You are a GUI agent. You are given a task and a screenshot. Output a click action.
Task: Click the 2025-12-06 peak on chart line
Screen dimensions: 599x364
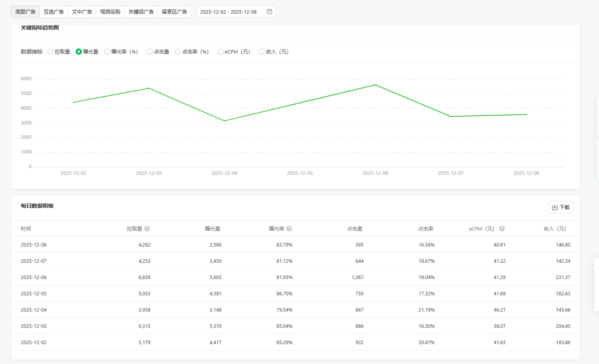pyautogui.click(x=375, y=85)
